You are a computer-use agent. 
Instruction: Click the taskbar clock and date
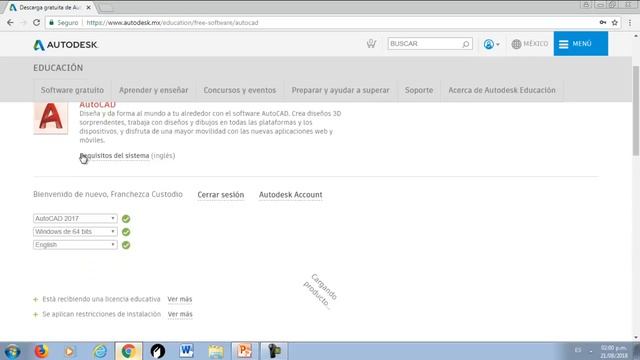[x=613, y=351]
